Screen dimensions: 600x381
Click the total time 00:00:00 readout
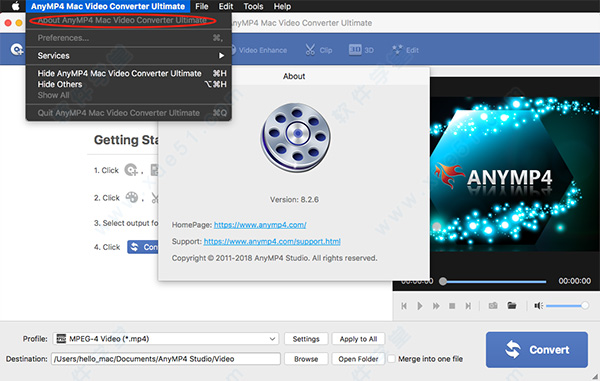click(x=575, y=281)
